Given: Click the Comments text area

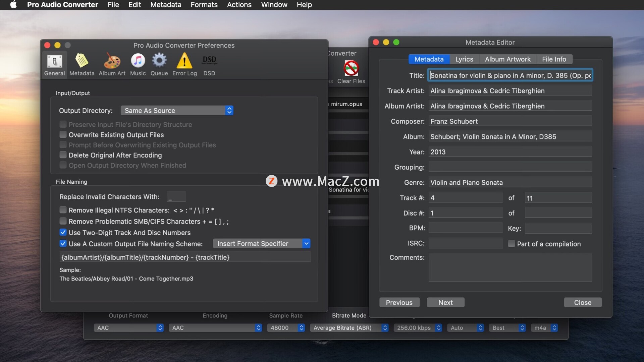Looking at the screenshot, I should 510,267.
